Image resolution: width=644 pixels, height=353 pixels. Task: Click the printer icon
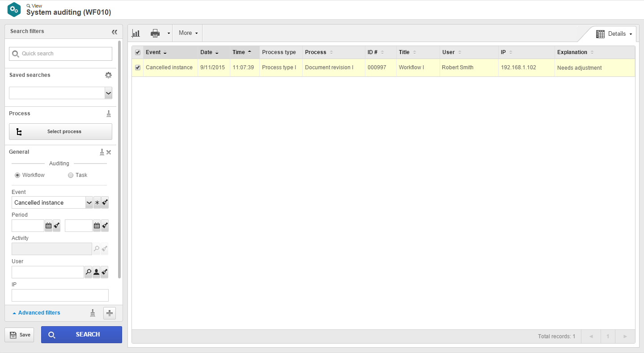[x=155, y=33]
